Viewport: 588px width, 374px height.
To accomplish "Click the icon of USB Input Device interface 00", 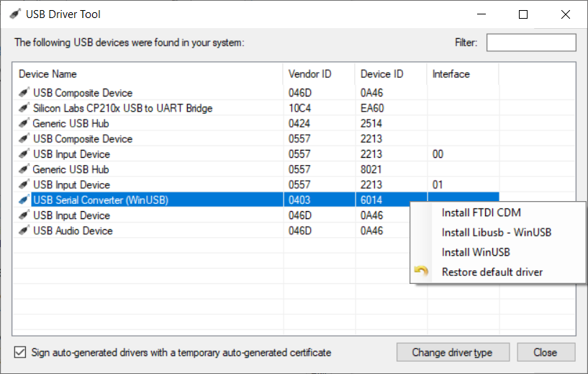I will pos(24,154).
